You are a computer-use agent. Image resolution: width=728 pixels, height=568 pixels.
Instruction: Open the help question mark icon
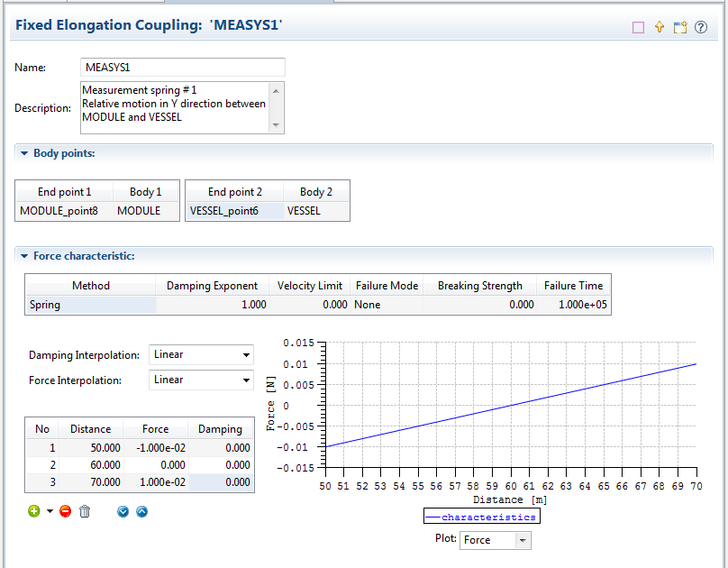701,27
